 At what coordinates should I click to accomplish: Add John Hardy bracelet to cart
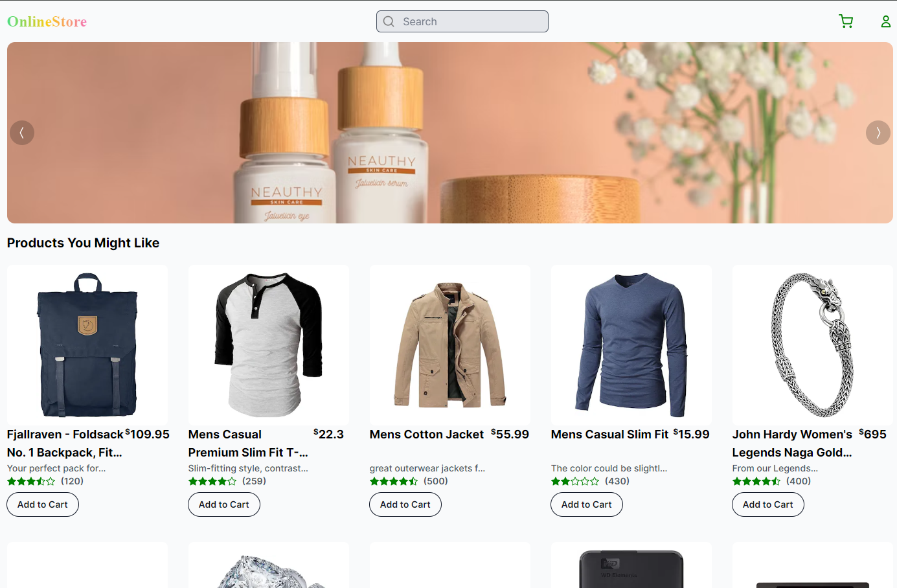pyautogui.click(x=768, y=504)
